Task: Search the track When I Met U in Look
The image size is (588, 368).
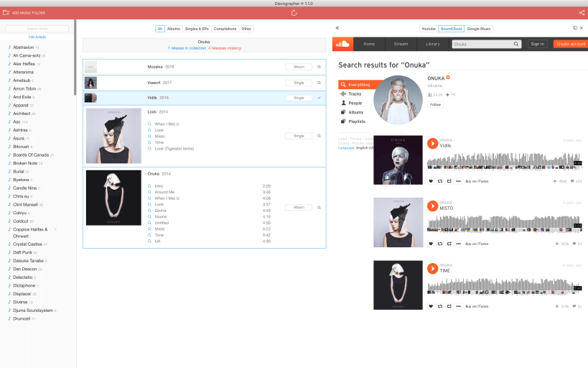Action: (x=149, y=124)
